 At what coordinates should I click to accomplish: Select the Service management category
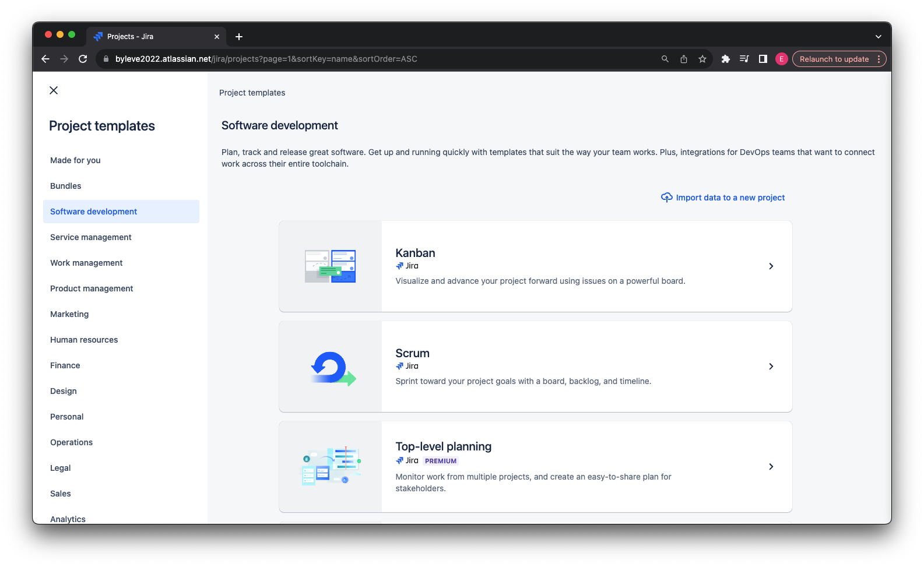pyautogui.click(x=91, y=237)
